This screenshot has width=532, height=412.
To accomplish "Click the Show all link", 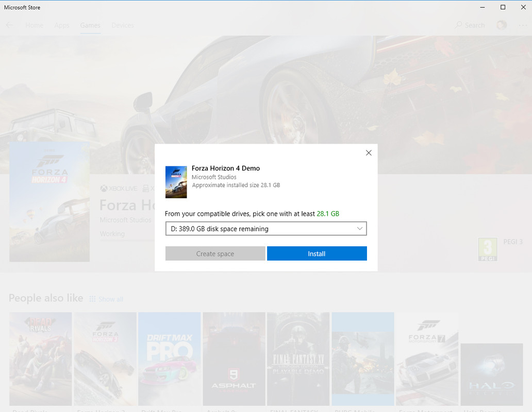I will (x=107, y=299).
